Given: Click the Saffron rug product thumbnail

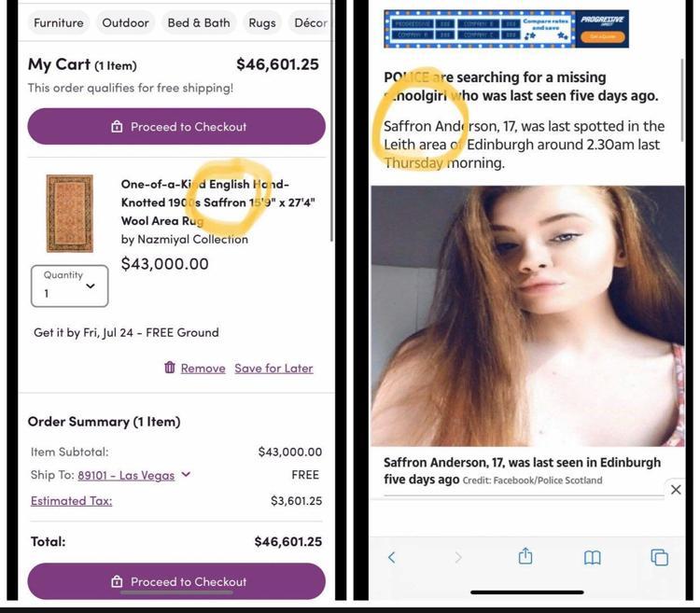Looking at the screenshot, I should pyautogui.click(x=70, y=214).
